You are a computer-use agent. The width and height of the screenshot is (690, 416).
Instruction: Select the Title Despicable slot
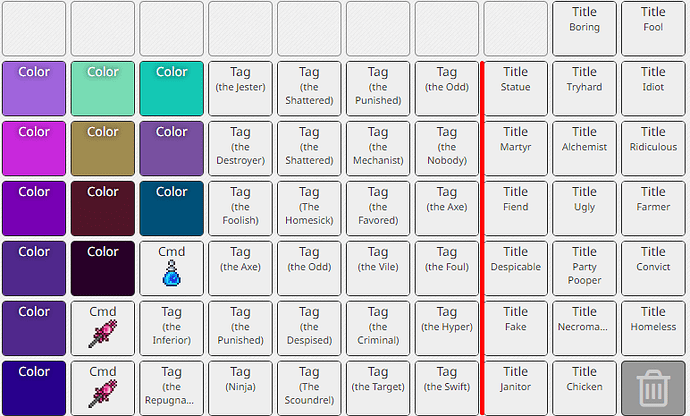click(516, 268)
